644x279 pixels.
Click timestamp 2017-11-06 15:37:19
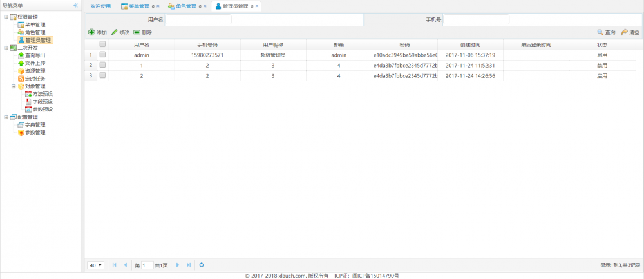[470, 55]
